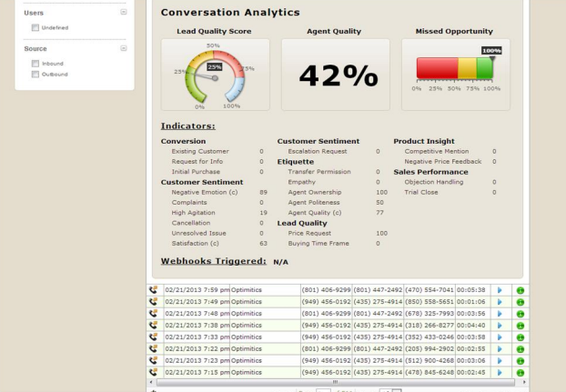
Task: Select the Objection Handling indicator
Action: [433, 183]
